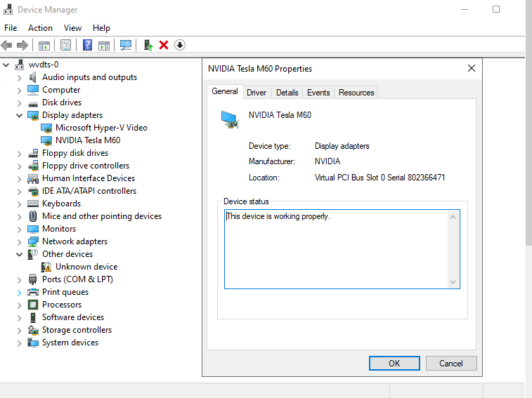Expand the Floppy drive controllers node
This screenshot has height=398, width=532.
(20, 166)
